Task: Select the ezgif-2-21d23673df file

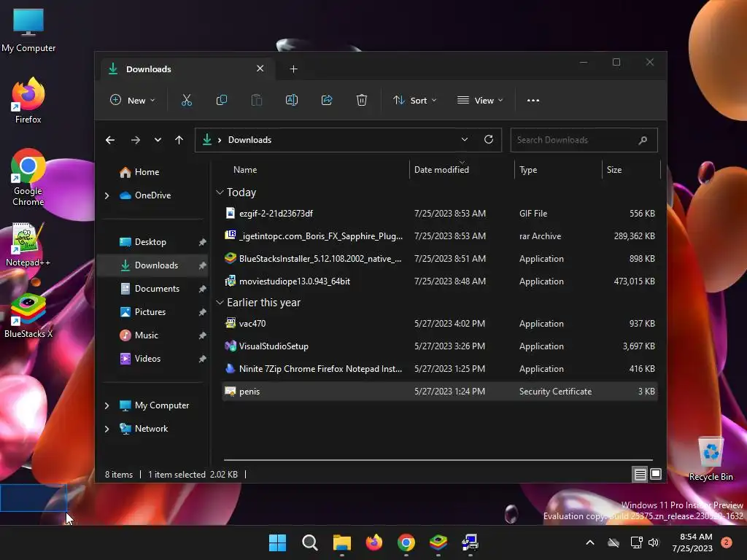Action: coord(440,214)
